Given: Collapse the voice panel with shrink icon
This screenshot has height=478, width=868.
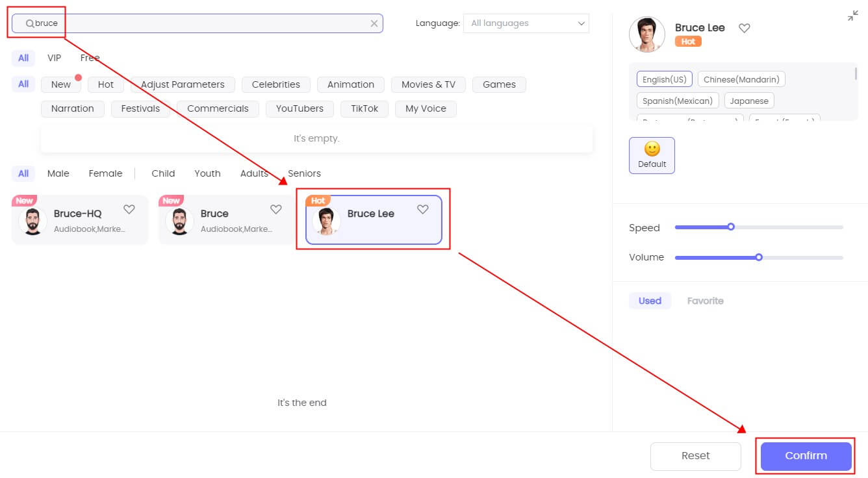Looking at the screenshot, I should pos(853,16).
